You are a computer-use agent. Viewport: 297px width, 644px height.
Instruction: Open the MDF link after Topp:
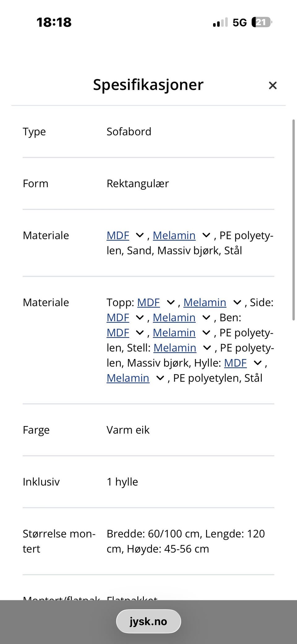click(x=148, y=302)
